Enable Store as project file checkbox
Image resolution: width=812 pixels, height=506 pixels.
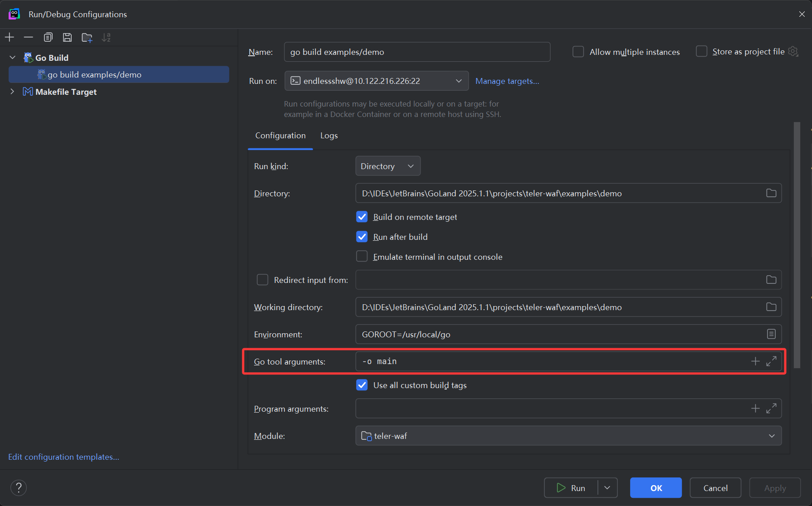point(701,51)
